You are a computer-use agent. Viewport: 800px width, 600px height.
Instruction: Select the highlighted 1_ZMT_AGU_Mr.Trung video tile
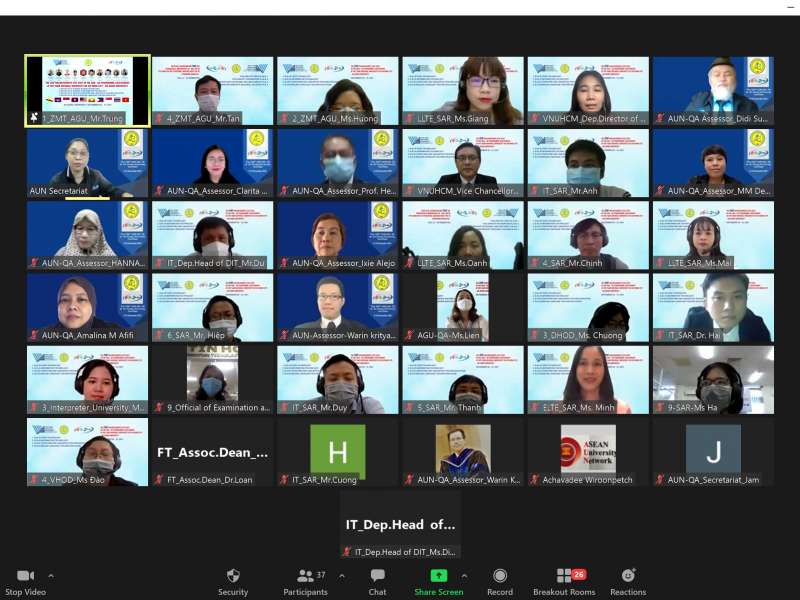pyautogui.click(x=87, y=90)
